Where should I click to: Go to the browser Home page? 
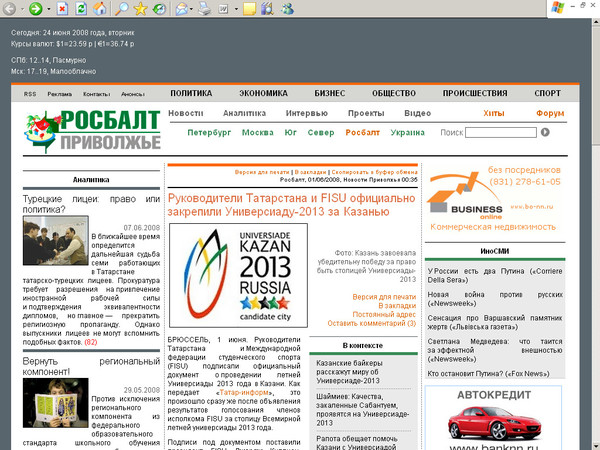(100, 9)
